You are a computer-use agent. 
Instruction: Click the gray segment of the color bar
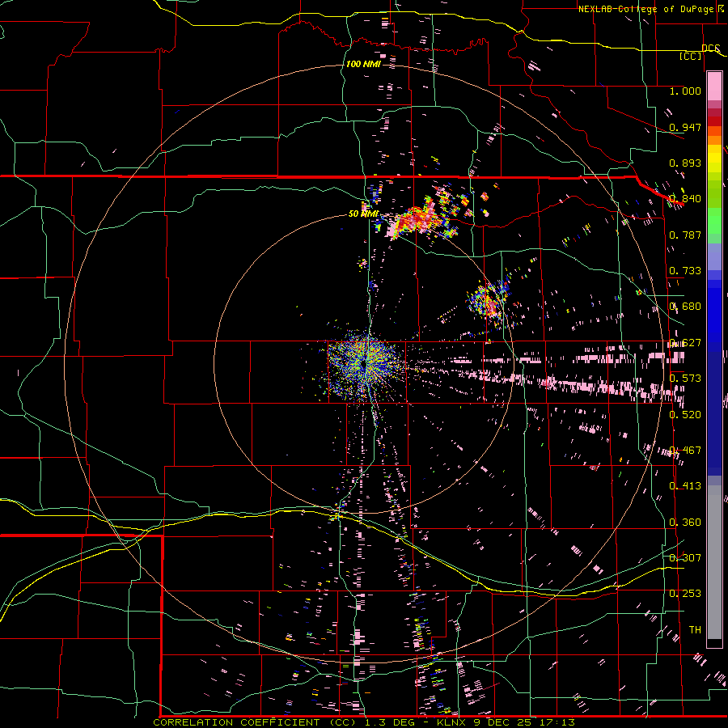tap(714, 562)
